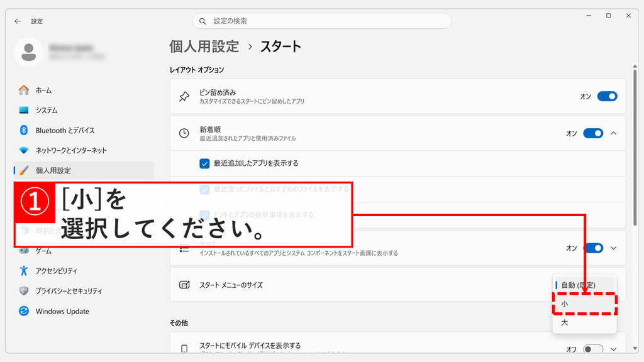Click the scrollbar down arrow
Viewport: 644px width, 362px height.
click(x=635, y=348)
